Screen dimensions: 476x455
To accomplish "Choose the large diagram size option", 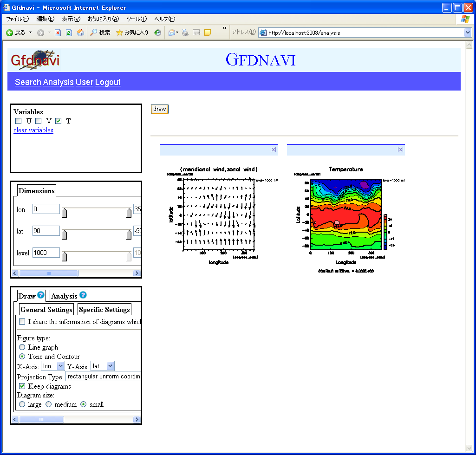I will tap(22, 404).
